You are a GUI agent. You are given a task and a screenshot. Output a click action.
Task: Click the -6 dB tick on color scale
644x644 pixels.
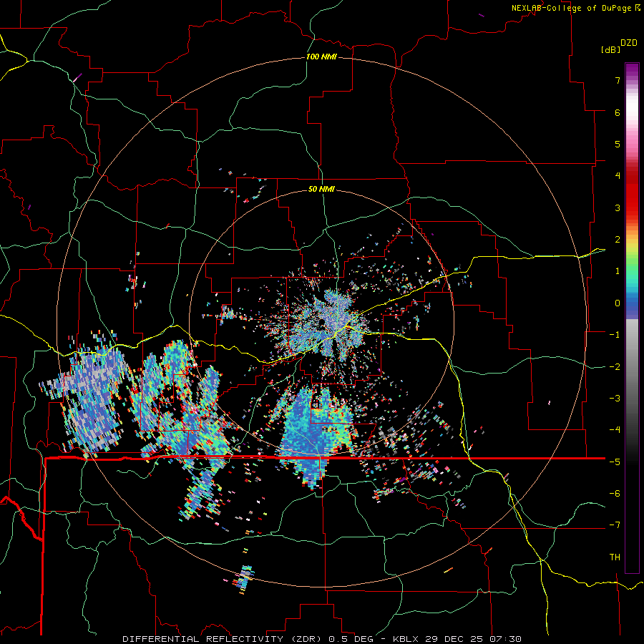615,494
